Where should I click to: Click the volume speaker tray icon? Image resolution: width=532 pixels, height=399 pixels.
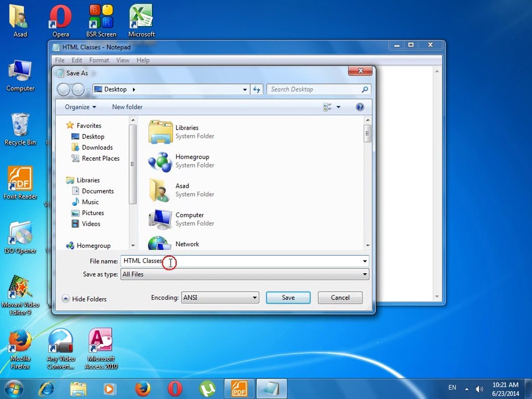point(479,389)
